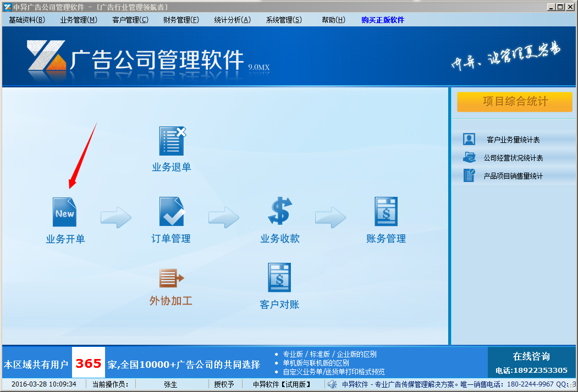Click the 产品项目销售量统计 icon
The image size is (578, 392).
point(469,176)
